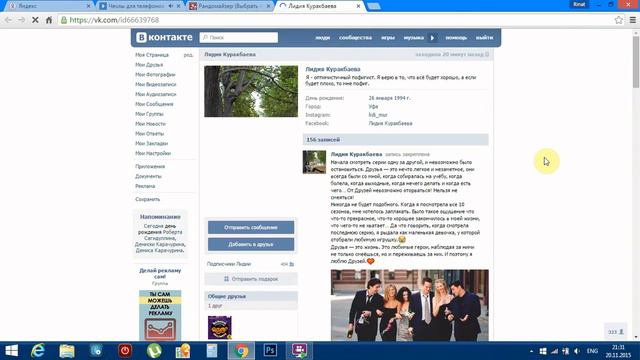Expand the header music player arrow

point(432,38)
